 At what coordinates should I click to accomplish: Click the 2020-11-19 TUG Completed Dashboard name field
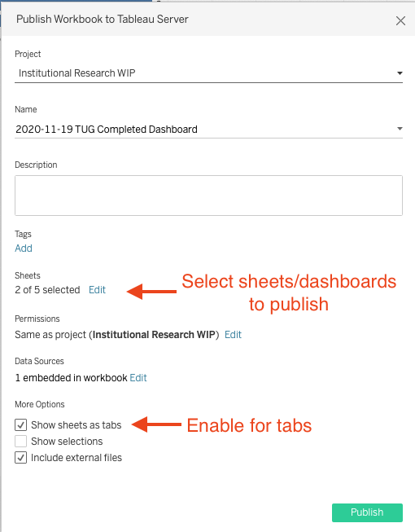pyautogui.click(x=208, y=129)
